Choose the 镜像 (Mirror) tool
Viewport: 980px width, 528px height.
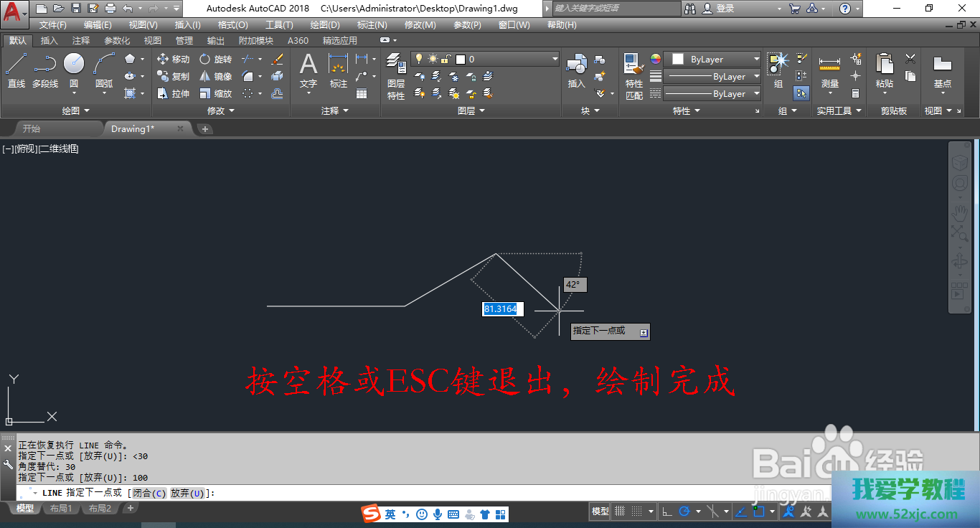[x=215, y=77]
